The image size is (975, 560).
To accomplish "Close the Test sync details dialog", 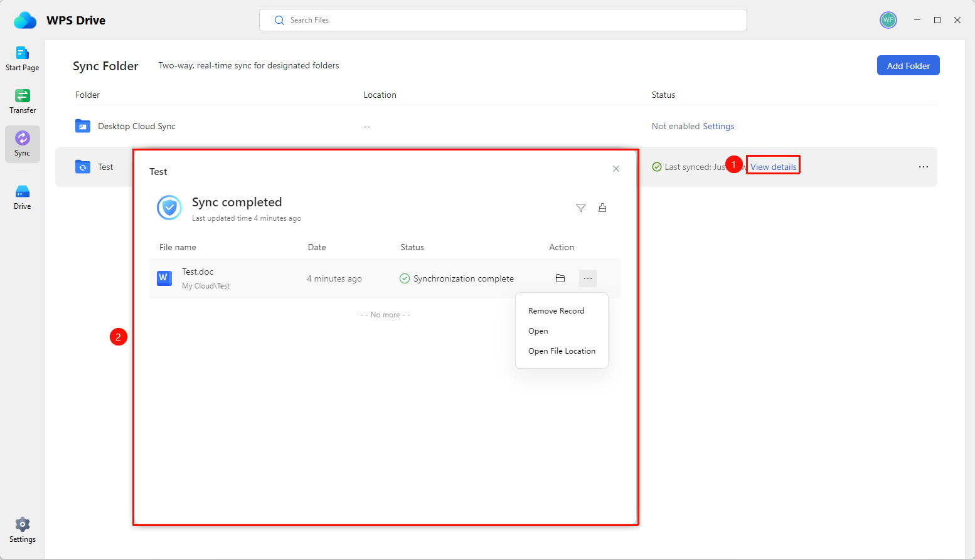I will [x=616, y=169].
